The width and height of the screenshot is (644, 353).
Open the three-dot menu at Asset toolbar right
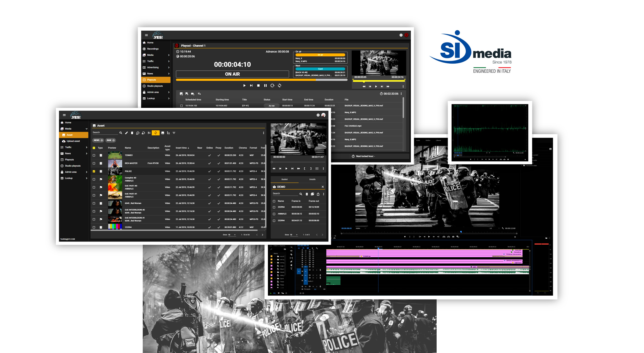[263, 133]
